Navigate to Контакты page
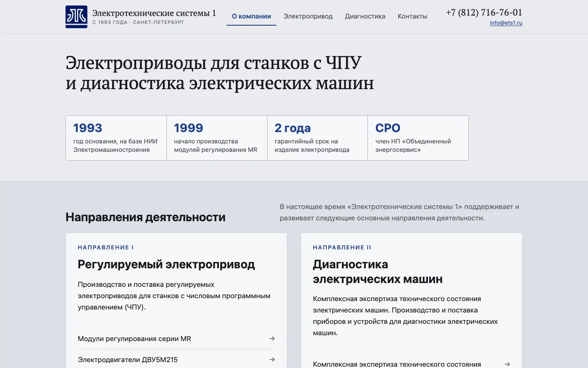This screenshot has height=368, width=588. (412, 16)
